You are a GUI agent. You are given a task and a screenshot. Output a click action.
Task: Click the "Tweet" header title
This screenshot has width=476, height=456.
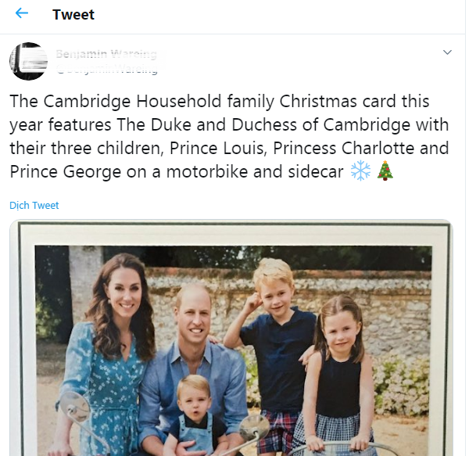click(x=73, y=14)
